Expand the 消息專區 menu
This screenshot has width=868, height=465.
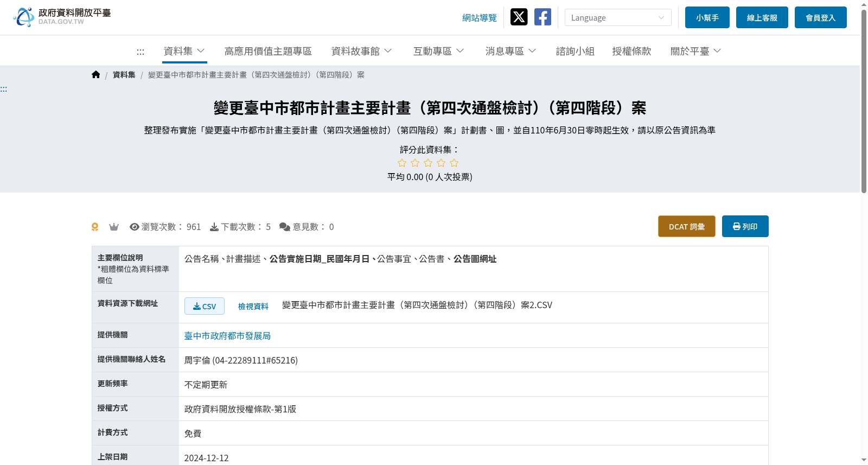pyautogui.click(x=510, y=51)
